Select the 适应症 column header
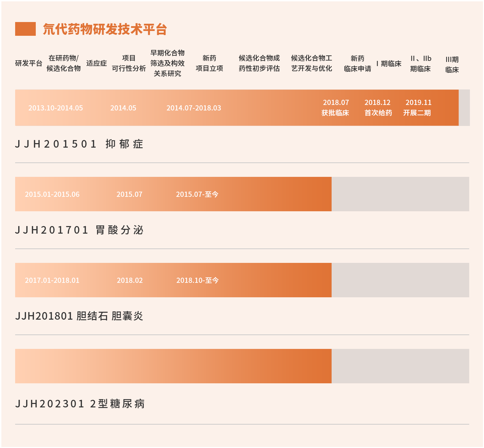Screen dimensions: 484x448 (x=96, y=63)
